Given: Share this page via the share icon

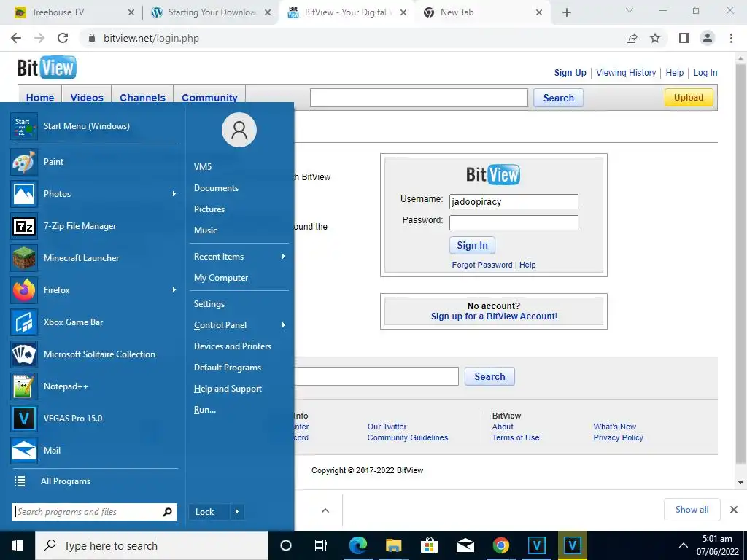Looking at the screenshot, I should pos(632,38).
